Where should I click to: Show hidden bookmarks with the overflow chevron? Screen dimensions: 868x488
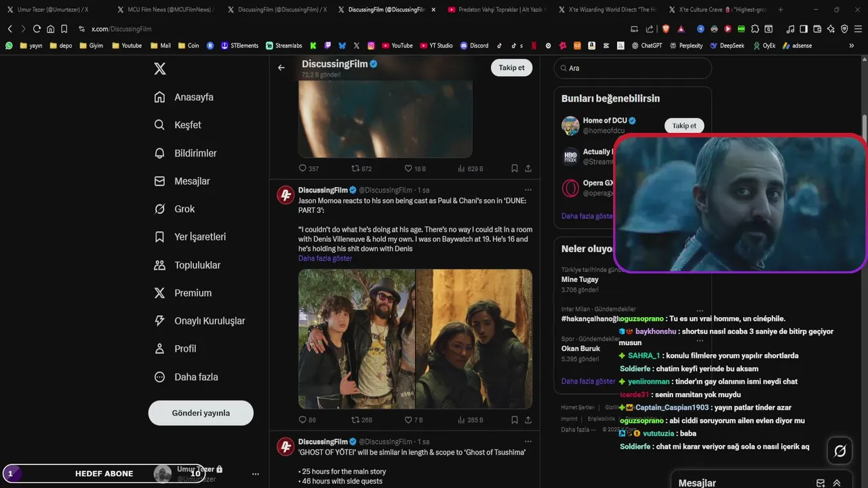(x=852, y=45)
